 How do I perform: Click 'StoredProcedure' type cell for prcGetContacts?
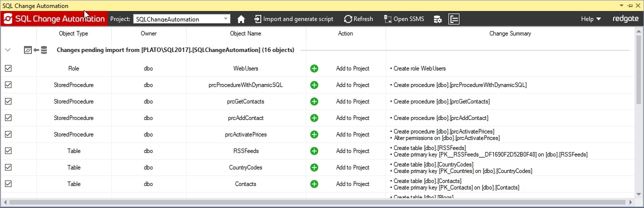(x=74, y=101)
